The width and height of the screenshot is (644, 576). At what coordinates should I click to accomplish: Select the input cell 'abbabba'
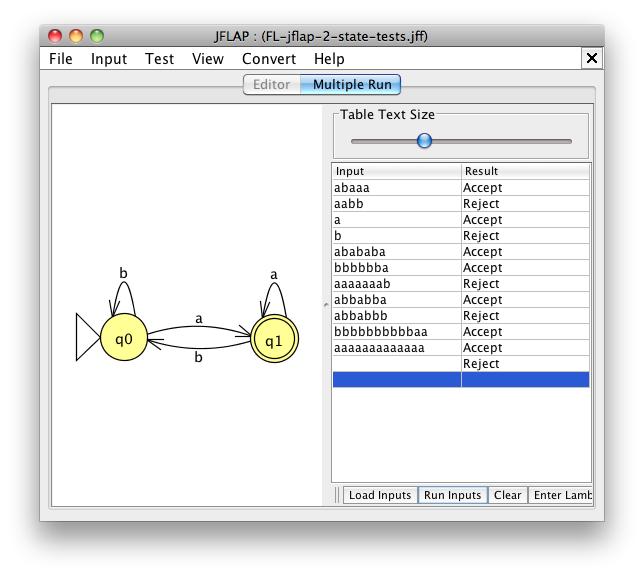397,300
